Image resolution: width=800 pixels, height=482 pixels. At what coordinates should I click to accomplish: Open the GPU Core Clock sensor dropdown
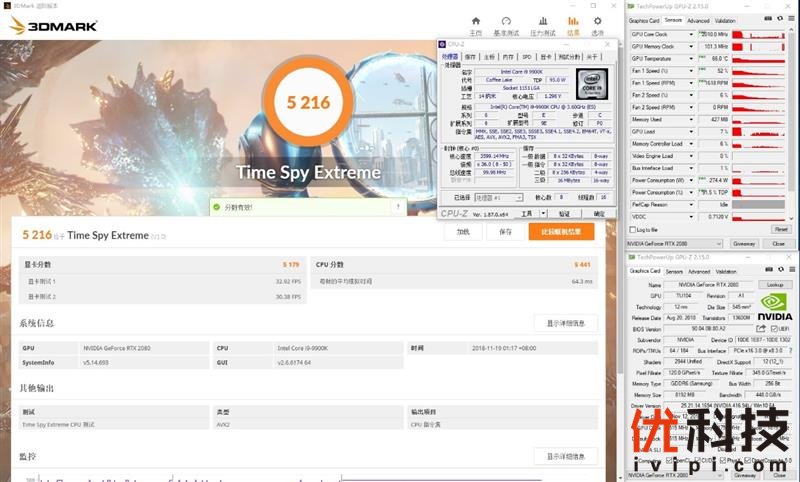coord(691,34)
